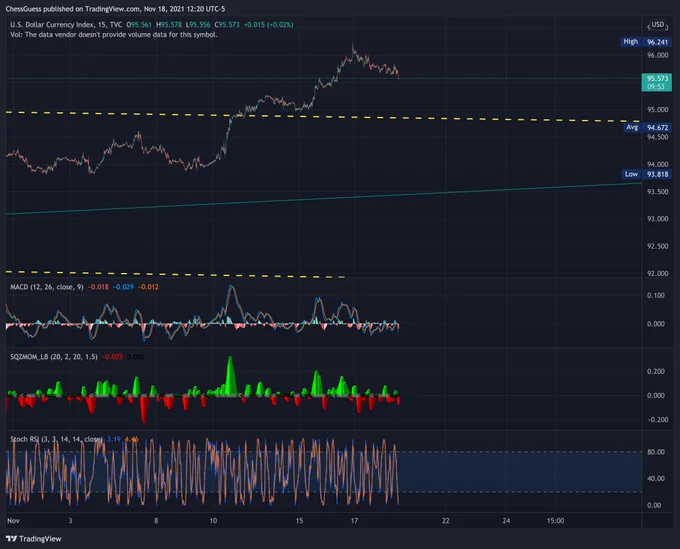This screenshot has height=549, width=680.
Task: Click the 0.100 level on MACD axis
Action: point(656,295)
